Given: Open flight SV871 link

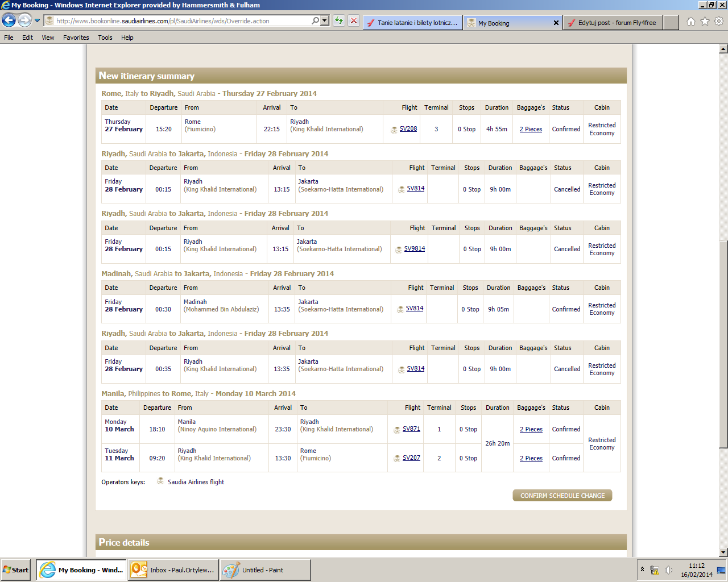Looking at the screenshot, I should (x=411, y=429).
